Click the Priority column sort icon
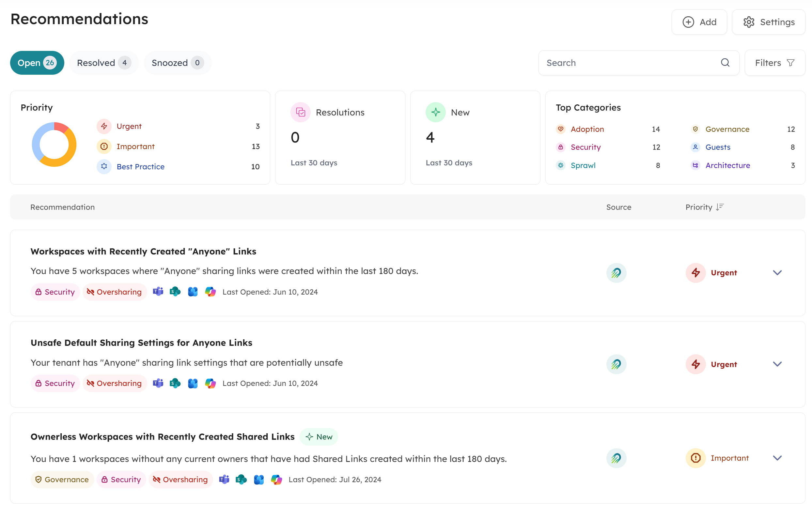The image size is (812, 506). [x=720, y=207]
